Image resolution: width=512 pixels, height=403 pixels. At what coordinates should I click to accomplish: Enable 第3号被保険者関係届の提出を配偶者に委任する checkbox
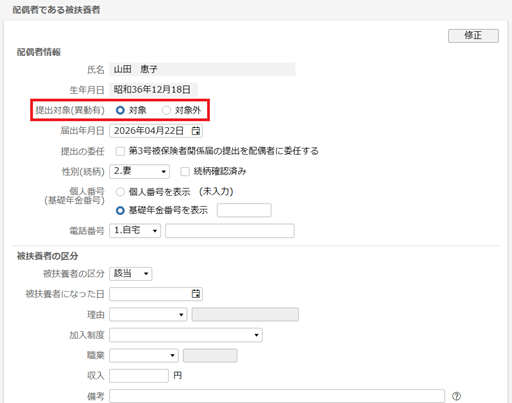click(120, 152)
